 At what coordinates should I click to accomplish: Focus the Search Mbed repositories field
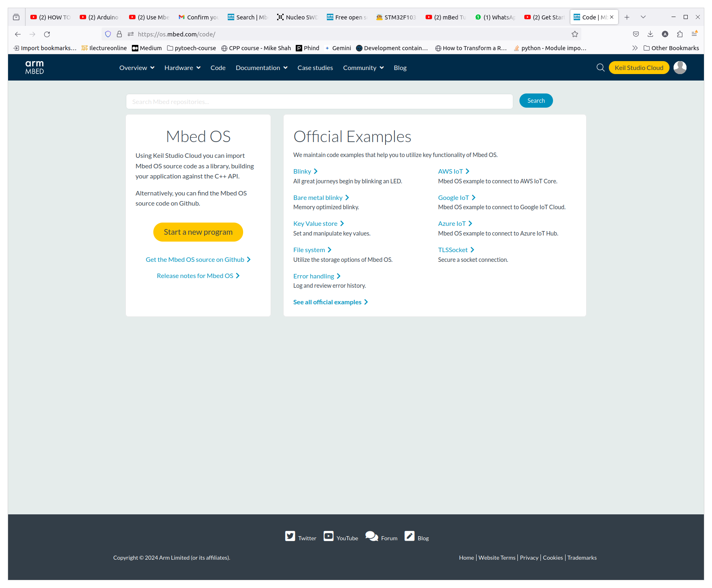[320, 102]
